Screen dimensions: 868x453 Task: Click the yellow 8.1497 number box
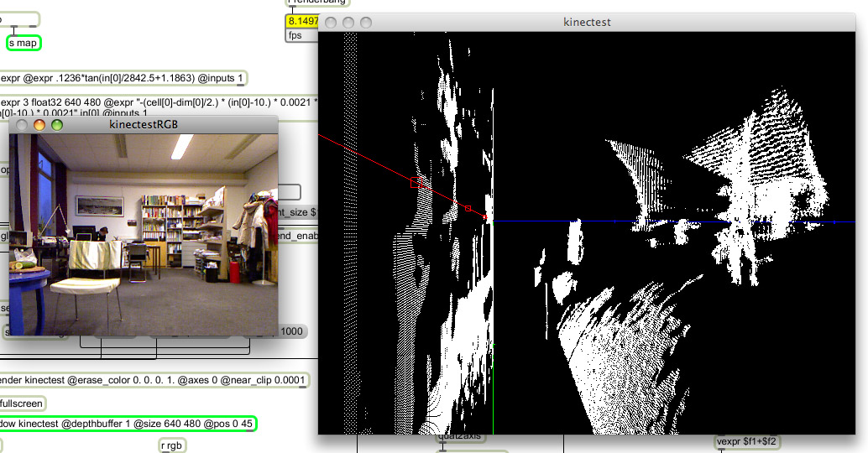302,21
